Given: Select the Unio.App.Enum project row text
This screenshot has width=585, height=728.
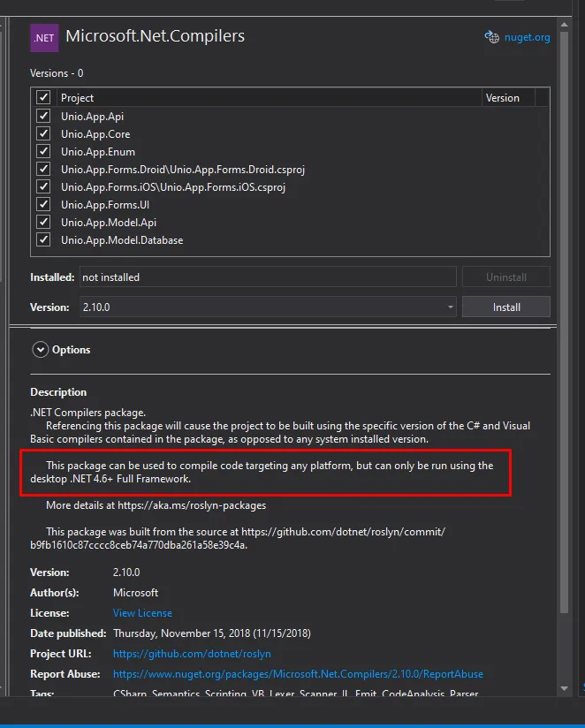Looking at the screenshot, I should 98,152.
